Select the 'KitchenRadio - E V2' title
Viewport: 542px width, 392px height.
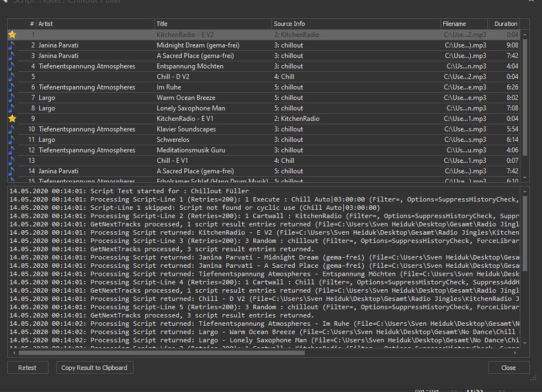185,35
